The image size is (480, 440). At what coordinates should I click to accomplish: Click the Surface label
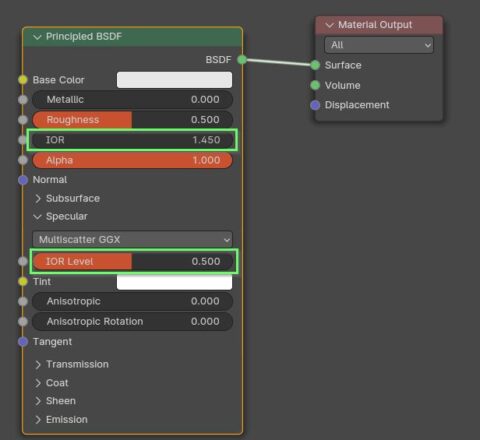coord(343,65)
